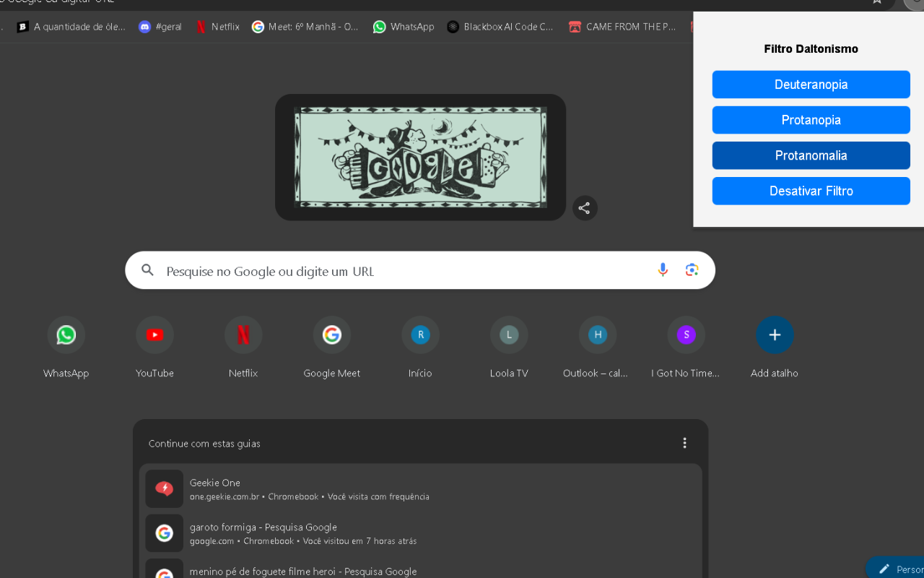Click the Continue com estas guias text
The image size is (924, 578).
coord(204,444)
